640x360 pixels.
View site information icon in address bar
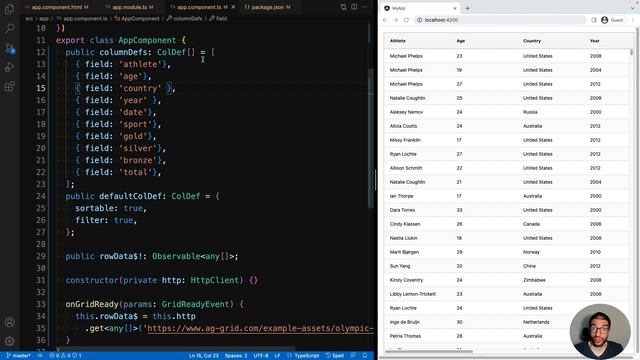[x=419, y=20]
